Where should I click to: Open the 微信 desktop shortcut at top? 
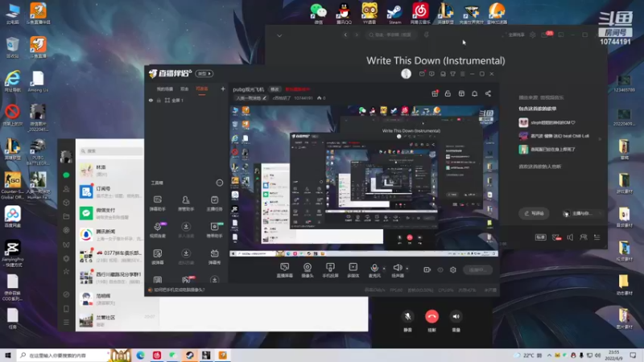(318, 13)
